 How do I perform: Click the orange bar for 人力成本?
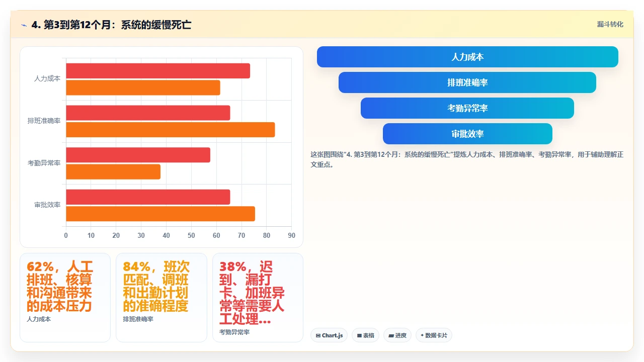143,87
